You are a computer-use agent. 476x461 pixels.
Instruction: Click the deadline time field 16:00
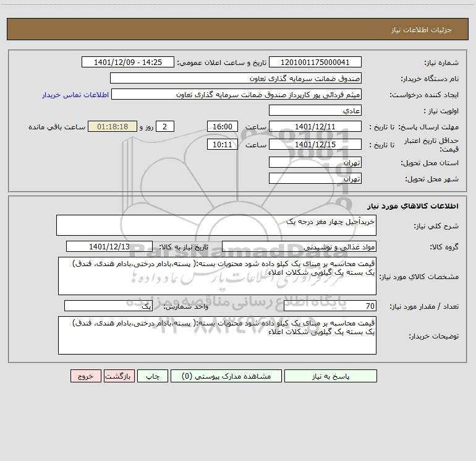[222, 126]
